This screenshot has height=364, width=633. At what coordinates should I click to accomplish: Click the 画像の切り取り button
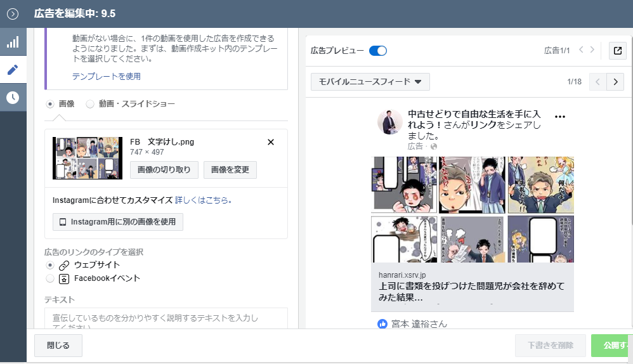pyautogui.click(x=164, y=170)
